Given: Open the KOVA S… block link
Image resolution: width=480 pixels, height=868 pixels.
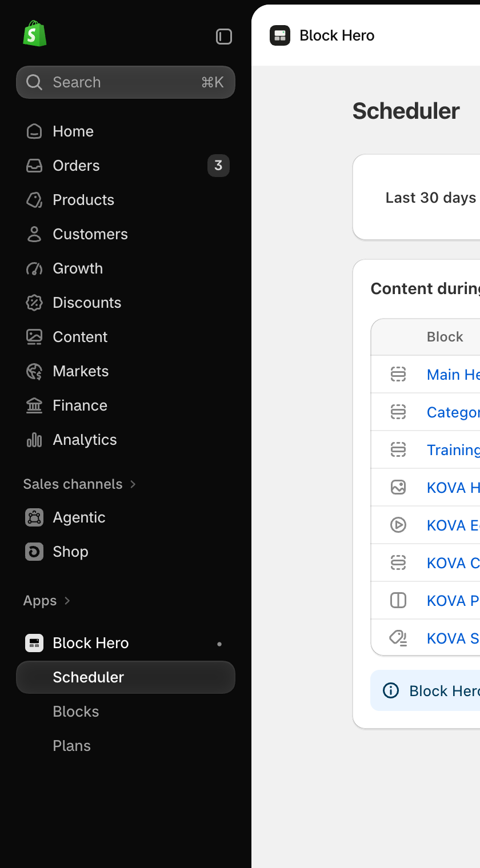Looking at the screenshot, I should pos(453,638).
